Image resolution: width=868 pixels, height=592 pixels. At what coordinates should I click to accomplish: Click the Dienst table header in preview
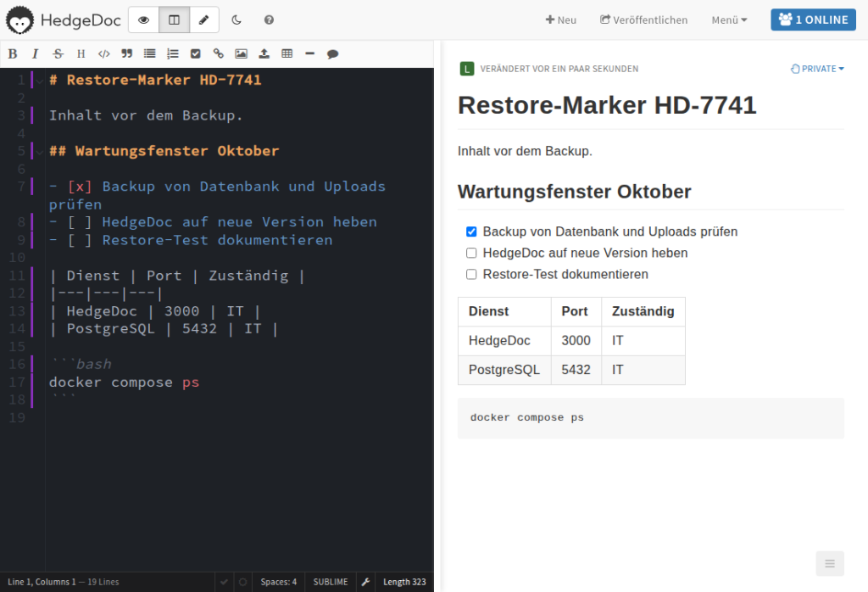pyautogui.click(x=504, y=312)
